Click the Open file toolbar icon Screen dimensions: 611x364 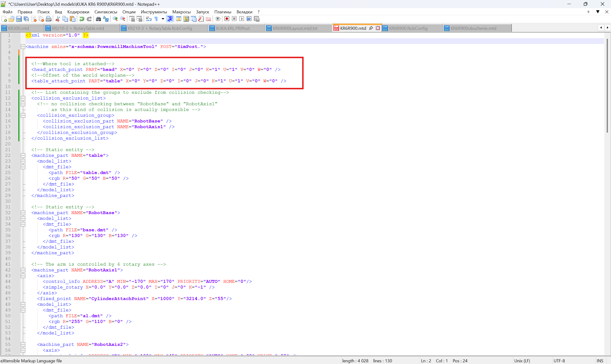11,19
